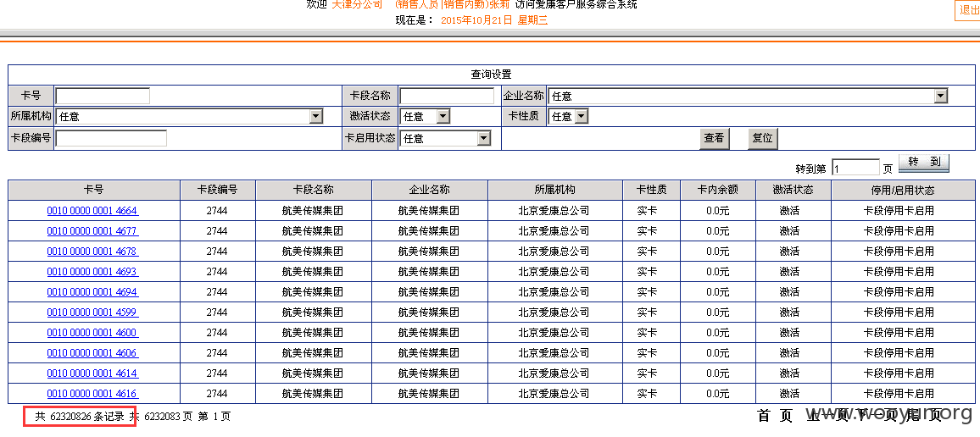Click the 激活状态 column header
The height and width of the screenshot is (437, 980).
tap(793, 190)
